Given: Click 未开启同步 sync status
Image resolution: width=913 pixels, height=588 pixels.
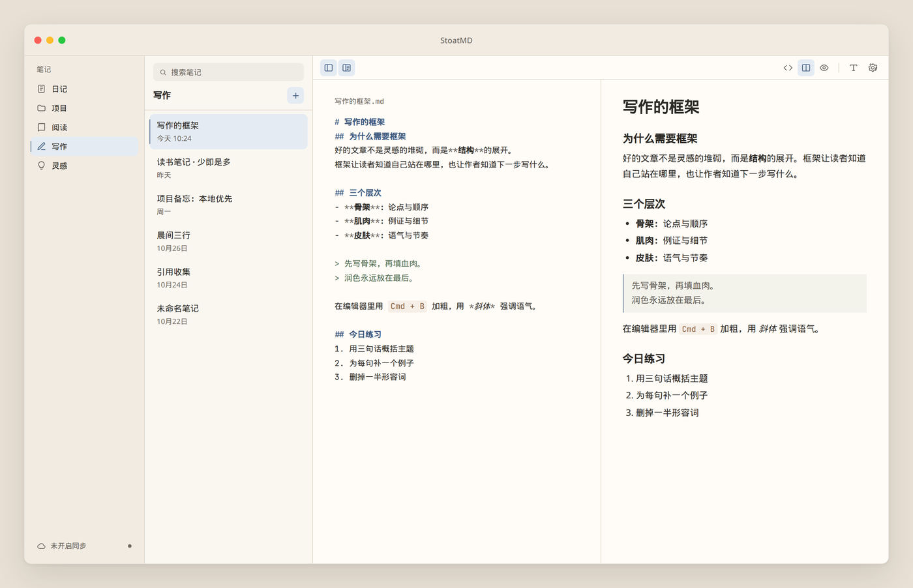Looking at the screenshot, I should pos(68,546).
